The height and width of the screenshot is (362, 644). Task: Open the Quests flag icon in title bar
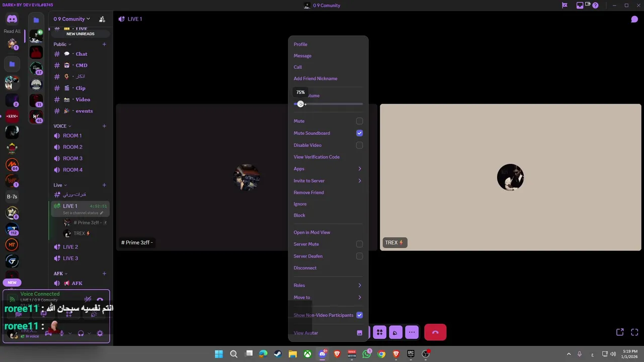point(565,6)
